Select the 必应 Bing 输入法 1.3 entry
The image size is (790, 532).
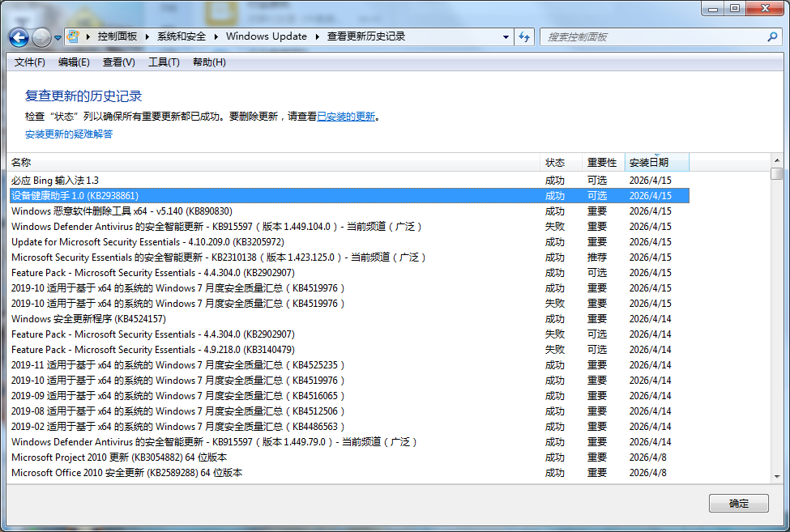(x=55, y=181)
